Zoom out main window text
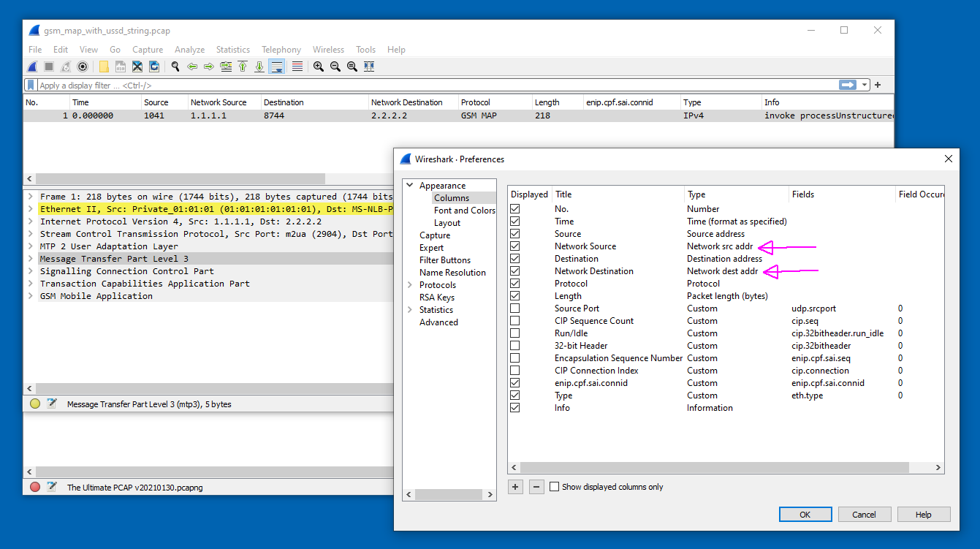Image resolution: width=980 pixels, height=549 pixels. click(335, 67)
